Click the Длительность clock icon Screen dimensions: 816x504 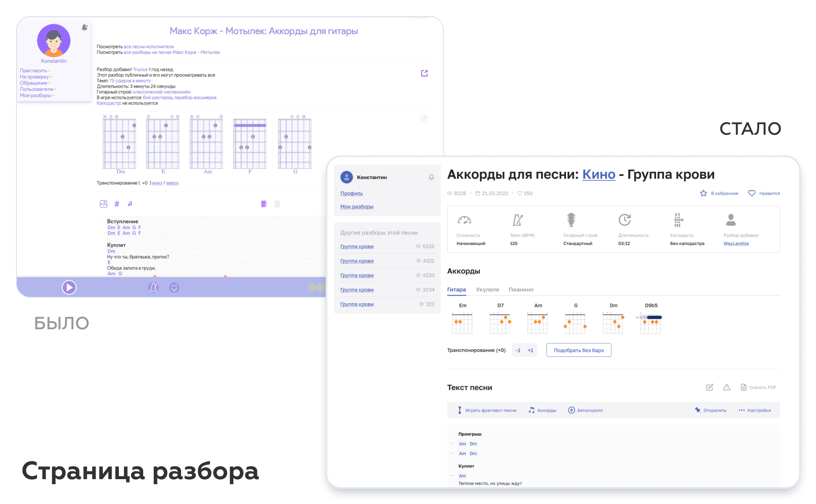pyautogui.click(x=624, y=219)
